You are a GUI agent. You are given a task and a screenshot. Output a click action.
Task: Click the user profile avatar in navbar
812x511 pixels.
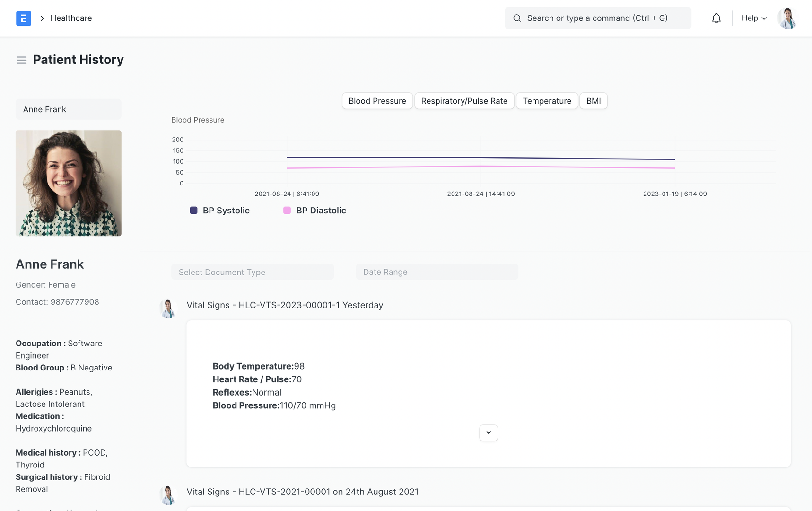(787, 18)
